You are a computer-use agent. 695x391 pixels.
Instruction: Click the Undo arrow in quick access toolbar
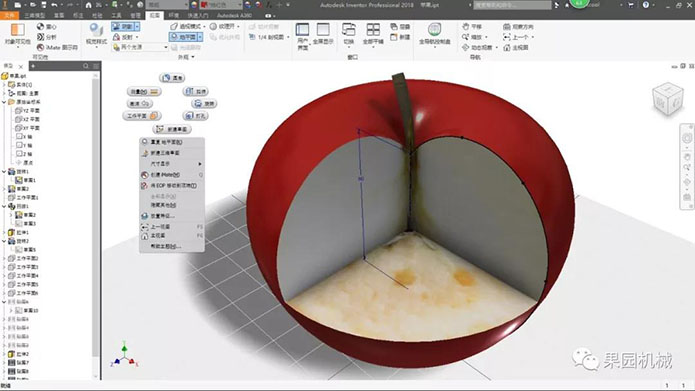[54, 5]
